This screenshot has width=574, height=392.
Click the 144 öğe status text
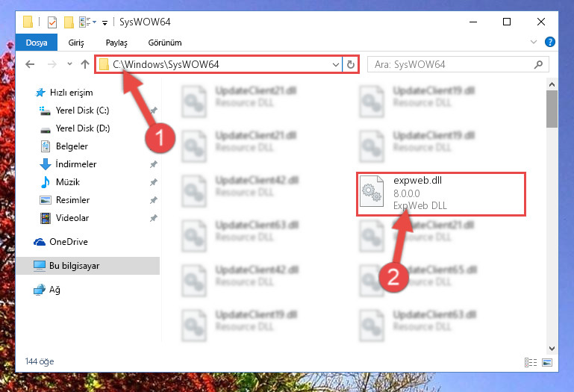(40, 361)
